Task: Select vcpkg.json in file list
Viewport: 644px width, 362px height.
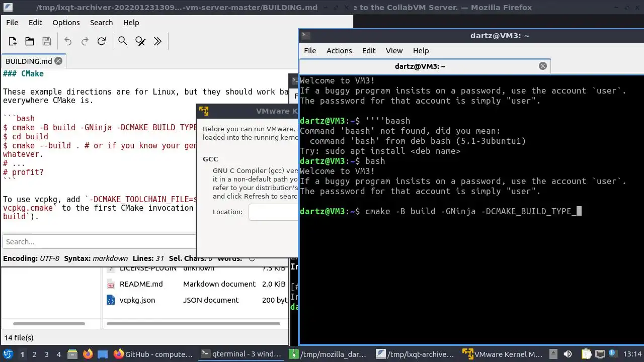Action: pyautogui.click(x=137, y=300)
